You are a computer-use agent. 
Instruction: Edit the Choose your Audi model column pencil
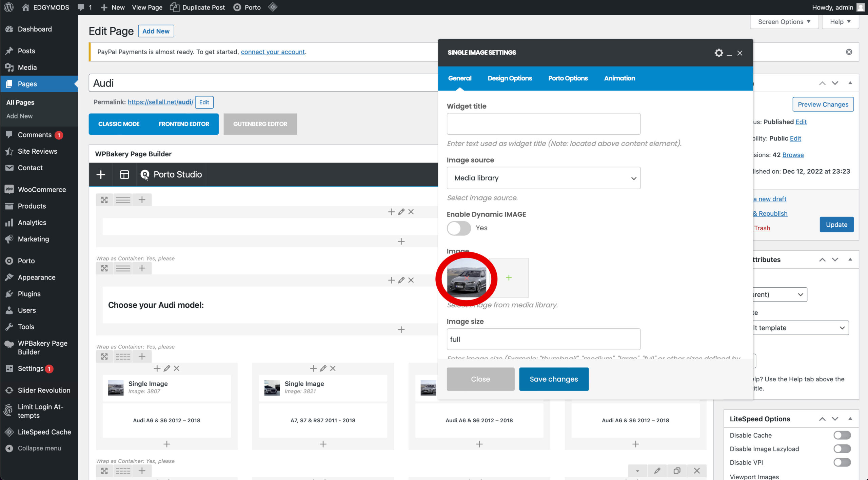401,280
